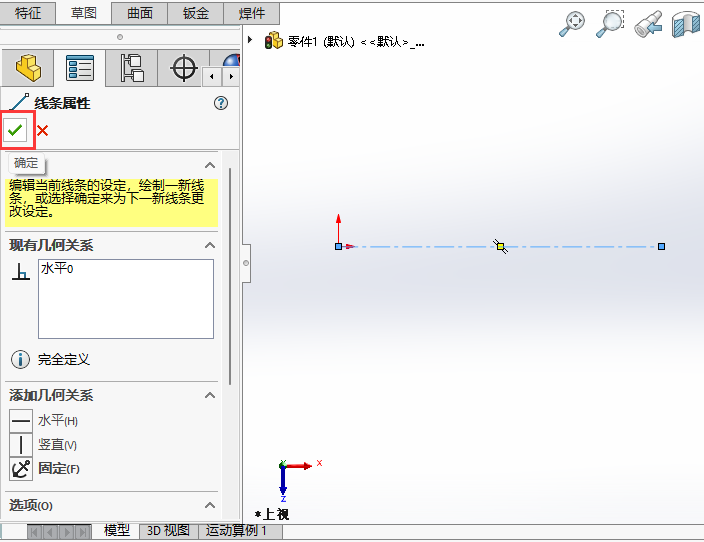Open help for 线条属性
Image resolution: width=704 pixels, height=542 pixels.
tap(220, 103)
